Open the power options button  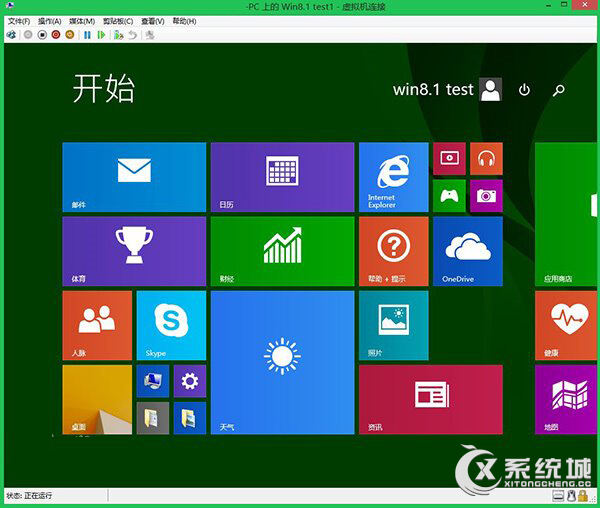pyautogui.click(x=524, y=90)
